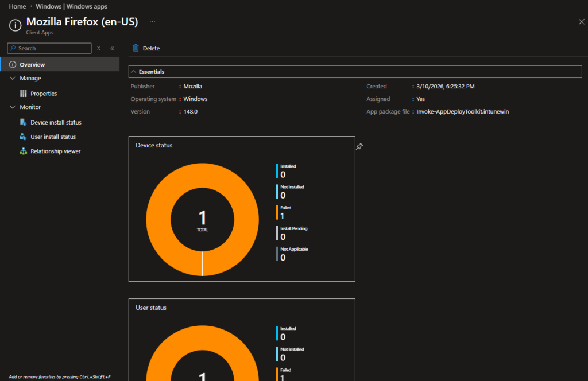
Task: Click the Assigned value Yes
Action: point(421,99)
